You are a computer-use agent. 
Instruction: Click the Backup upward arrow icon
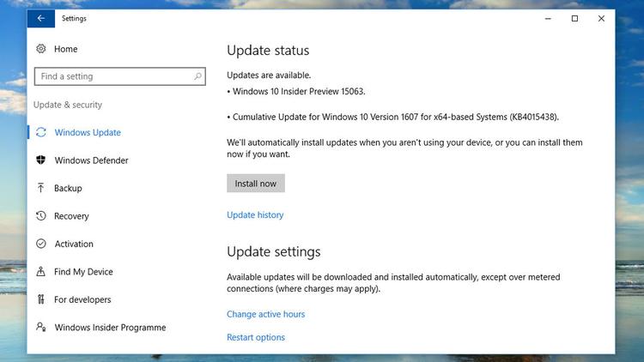pos(40,188)
